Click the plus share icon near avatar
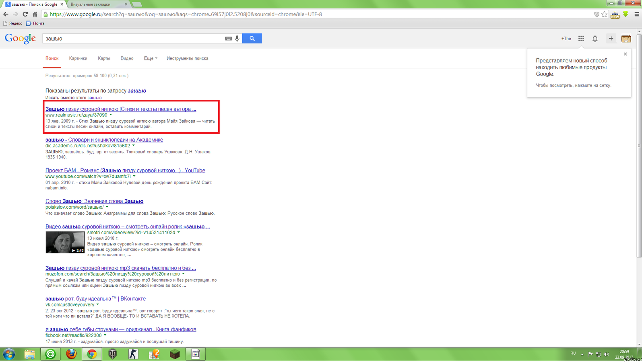This screenshot has height=364, width=644. pos(611,39)
